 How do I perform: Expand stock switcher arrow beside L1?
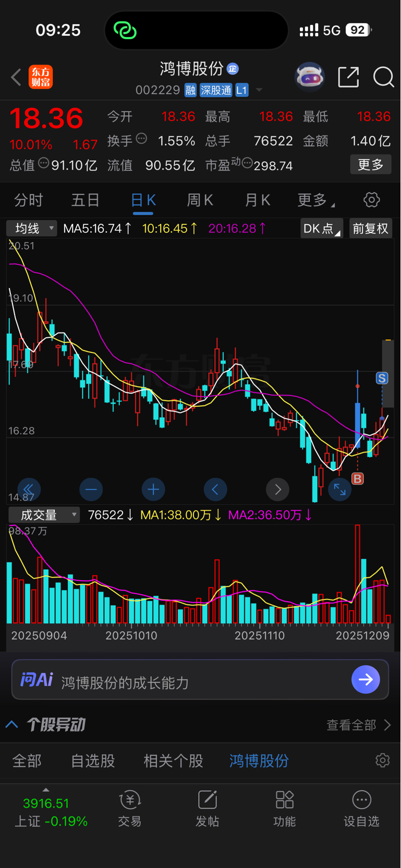(x=259, y=90)
